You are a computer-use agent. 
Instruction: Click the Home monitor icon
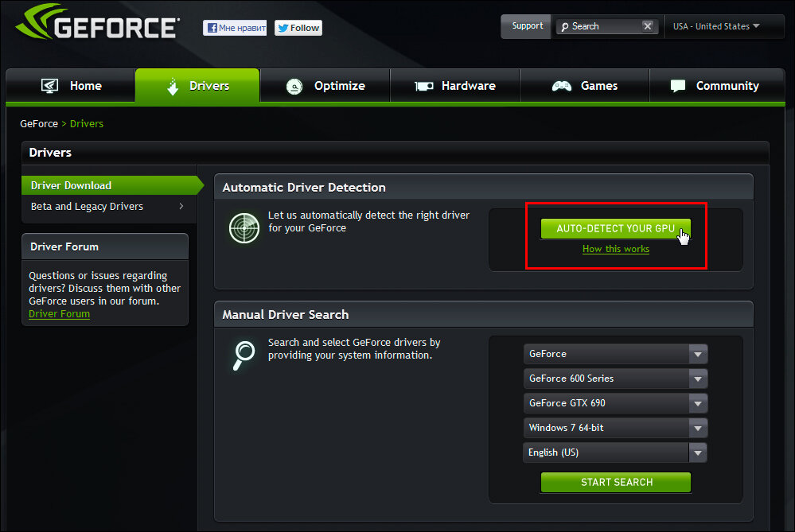click(x=49, y=86)
